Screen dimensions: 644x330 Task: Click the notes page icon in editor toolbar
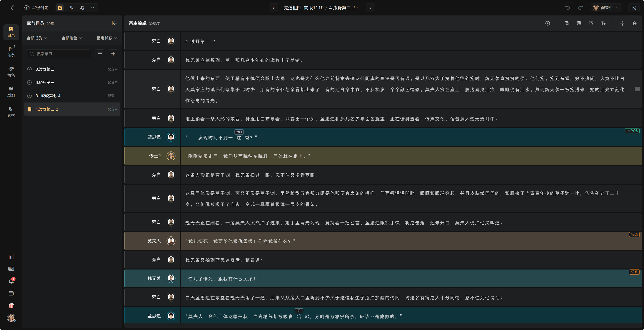click(567, 23)
